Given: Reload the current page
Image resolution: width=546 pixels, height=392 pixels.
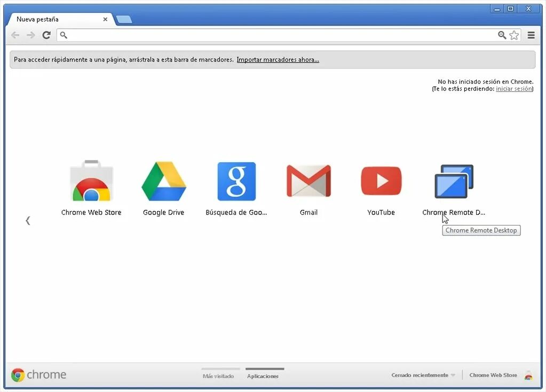Looking at the screenshot, I should click(x=46, y=35).
